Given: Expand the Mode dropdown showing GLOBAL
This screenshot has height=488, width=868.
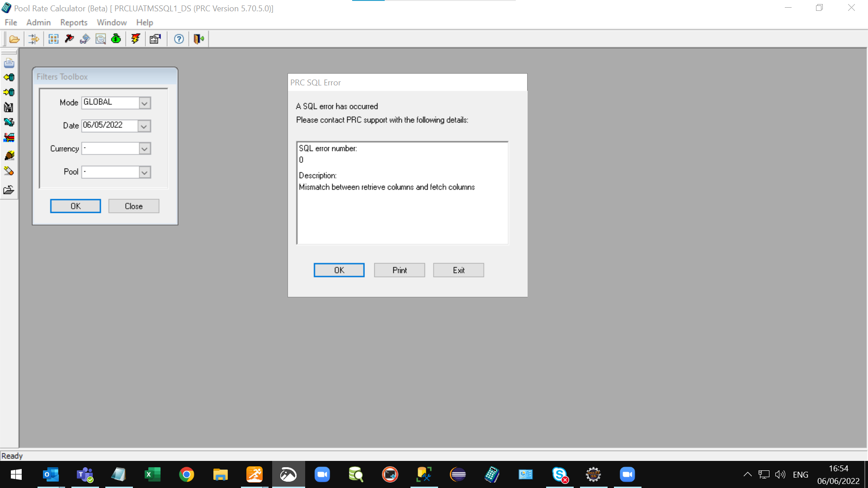Looking at the screenshot, I should pos(144,103).
